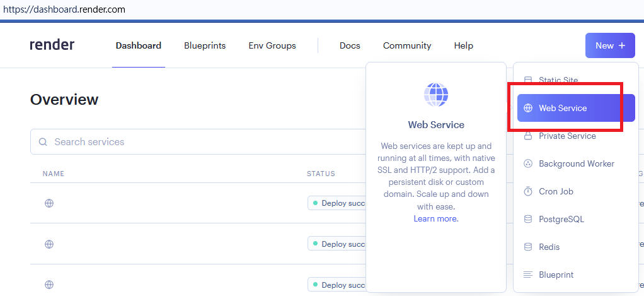Click the Static Site icon
Viewport: 644px width, 296px height.
click(529, 80)
